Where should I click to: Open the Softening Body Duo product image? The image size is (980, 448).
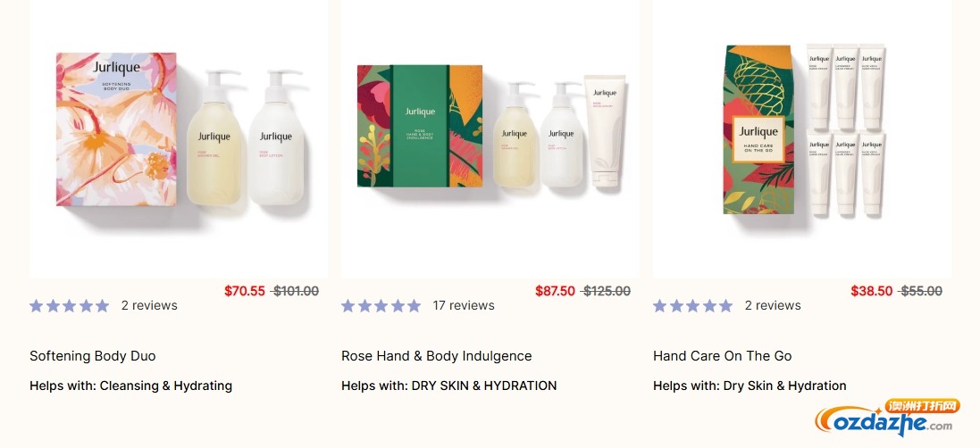179,138
